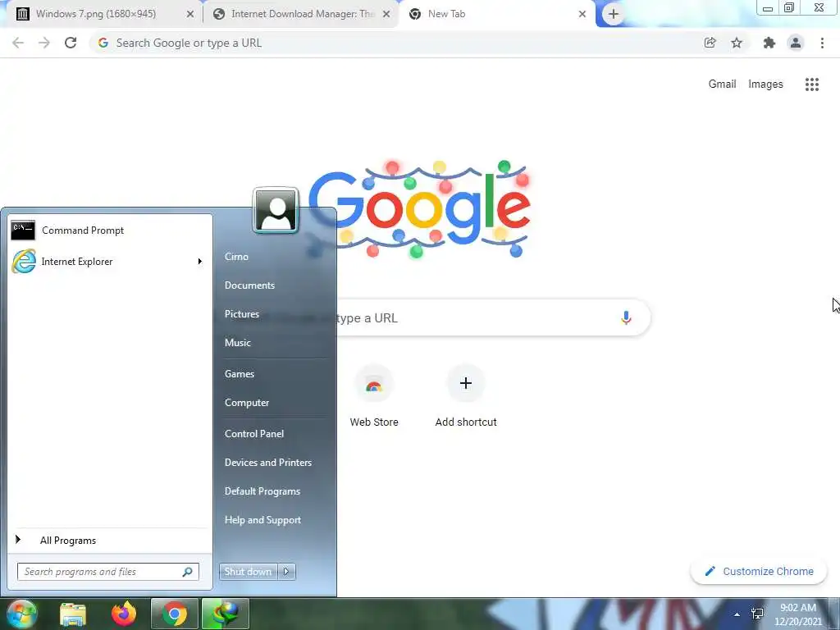
Task: Click the Google doodle logo
Action: click(x=420, y=210)
